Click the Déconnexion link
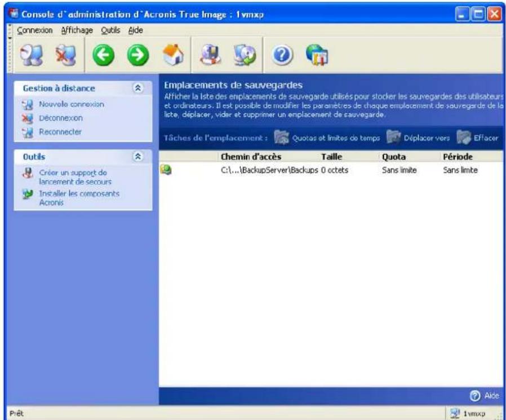Screen dimensions: 506x420 pyautogui.click(x=61, y=118)
